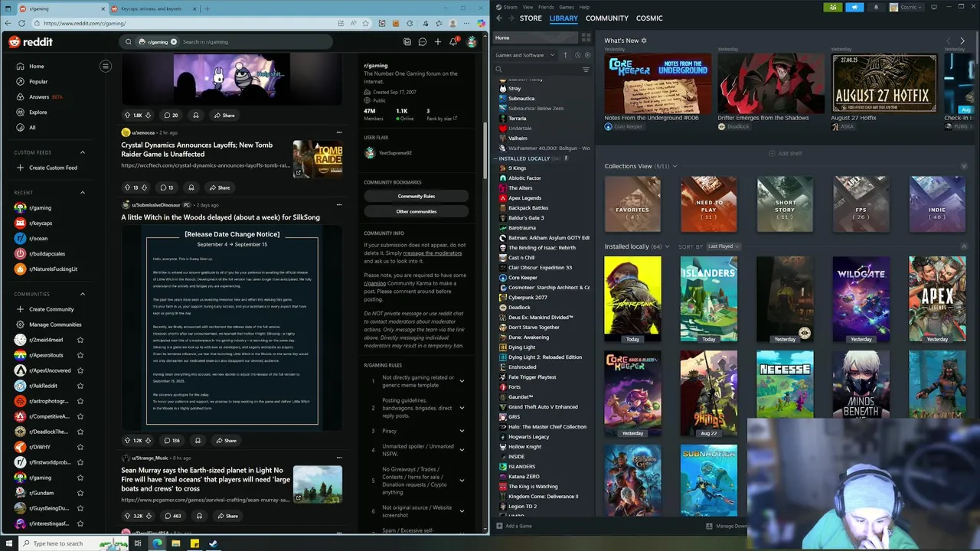Collapse Custom Feeds section
This screenshot has width=980, height=551.
[x=83, y=152]
